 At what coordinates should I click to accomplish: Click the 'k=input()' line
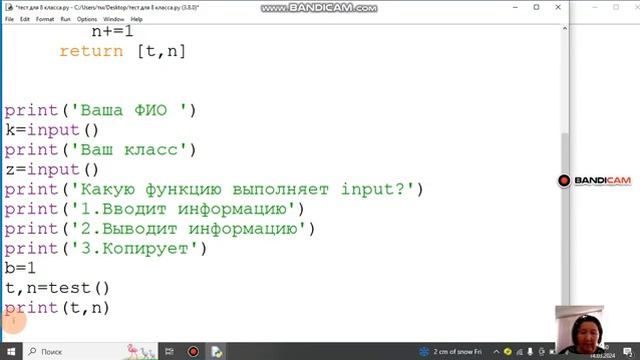[x=52, y=130]
